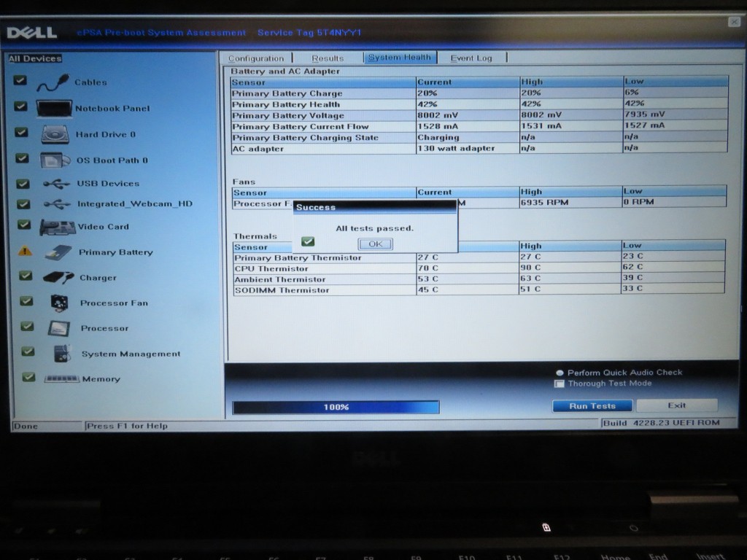Click the 130 watt adapter value
The image size is (747, 560).
point(456,148)
